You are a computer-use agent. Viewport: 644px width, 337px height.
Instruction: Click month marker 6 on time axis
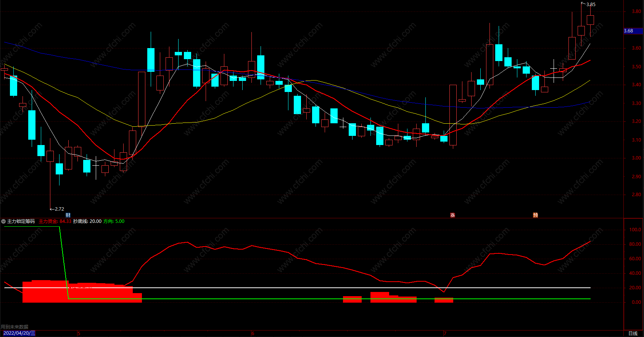(x=253, y=334)
